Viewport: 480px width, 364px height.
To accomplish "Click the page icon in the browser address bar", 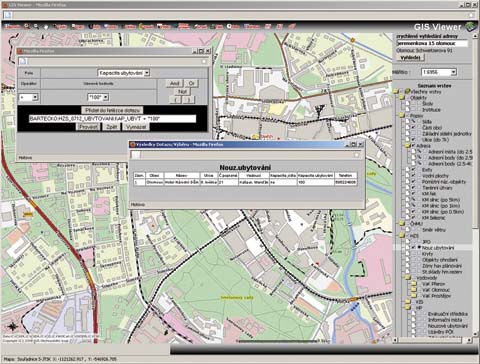I will tap(8, 15).
